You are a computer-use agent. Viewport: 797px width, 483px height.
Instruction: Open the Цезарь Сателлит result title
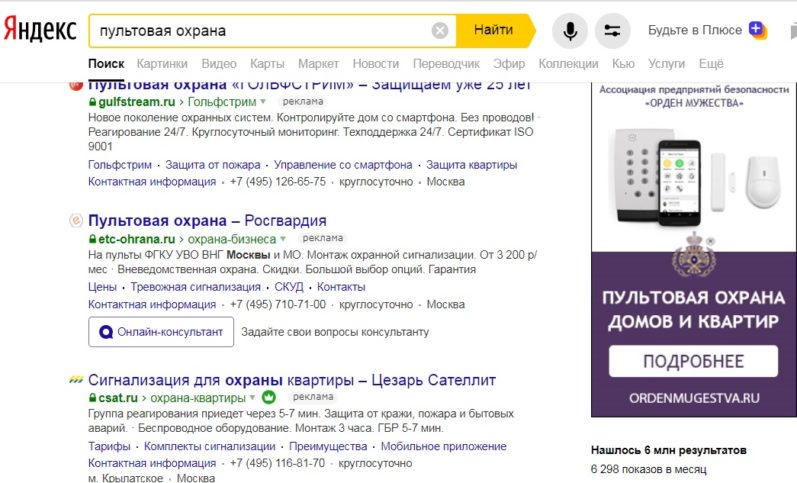(292, 380)
